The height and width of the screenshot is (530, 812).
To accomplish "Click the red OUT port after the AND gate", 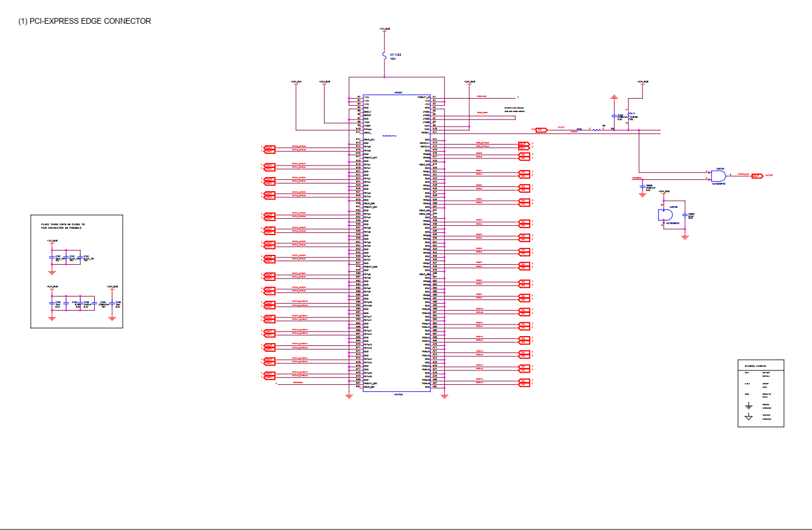I will pyautogui.click(x=756, y=176).
